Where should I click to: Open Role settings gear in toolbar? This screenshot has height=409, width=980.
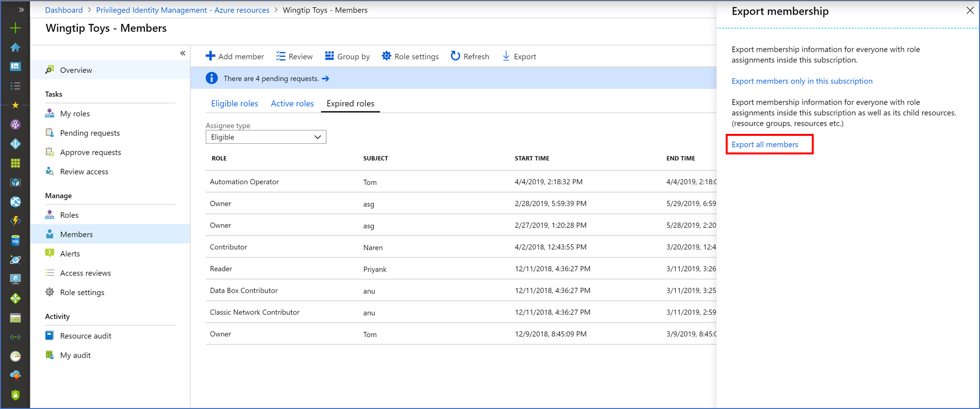click(x=386, y=56)
